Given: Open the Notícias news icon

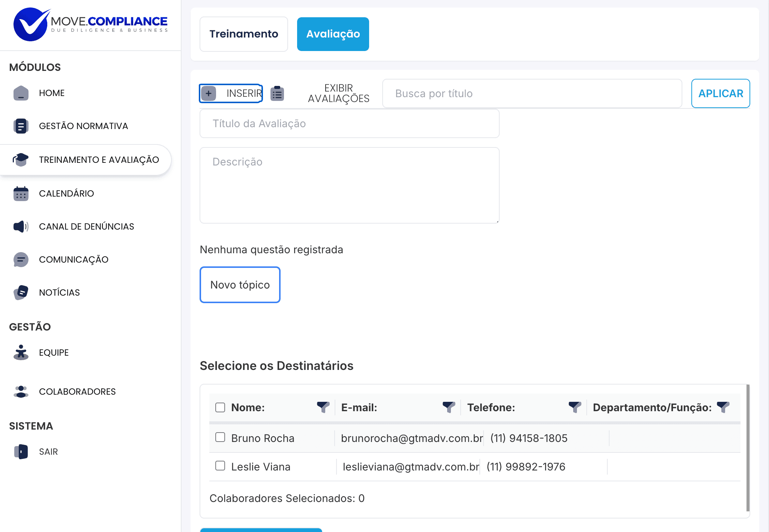Looking at the screenshot, I should coord(21,293).
